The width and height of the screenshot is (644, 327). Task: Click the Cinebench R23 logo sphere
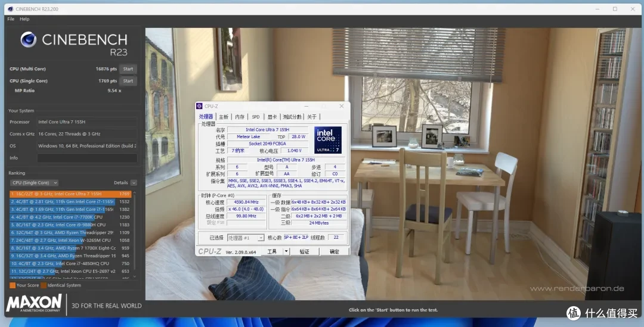(x=29, y=40)
